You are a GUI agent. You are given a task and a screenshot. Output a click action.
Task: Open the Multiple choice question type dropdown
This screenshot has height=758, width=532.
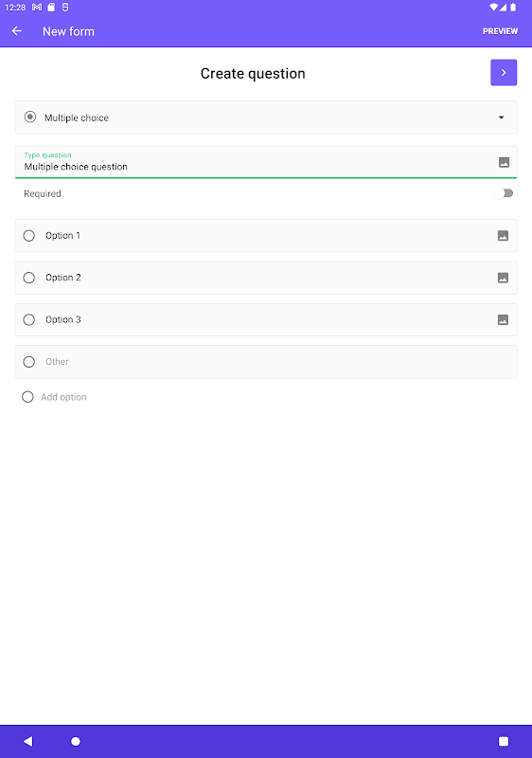(266, 117)
